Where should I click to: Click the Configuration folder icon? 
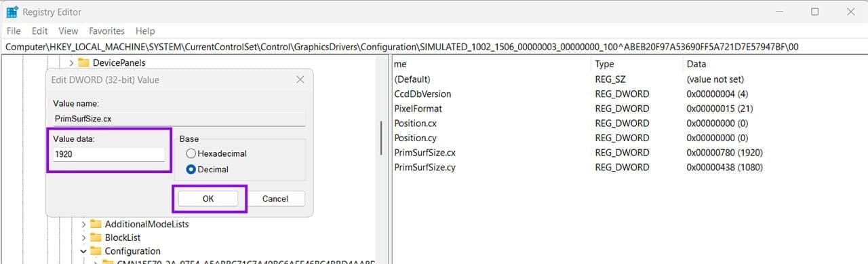[96, 251]
